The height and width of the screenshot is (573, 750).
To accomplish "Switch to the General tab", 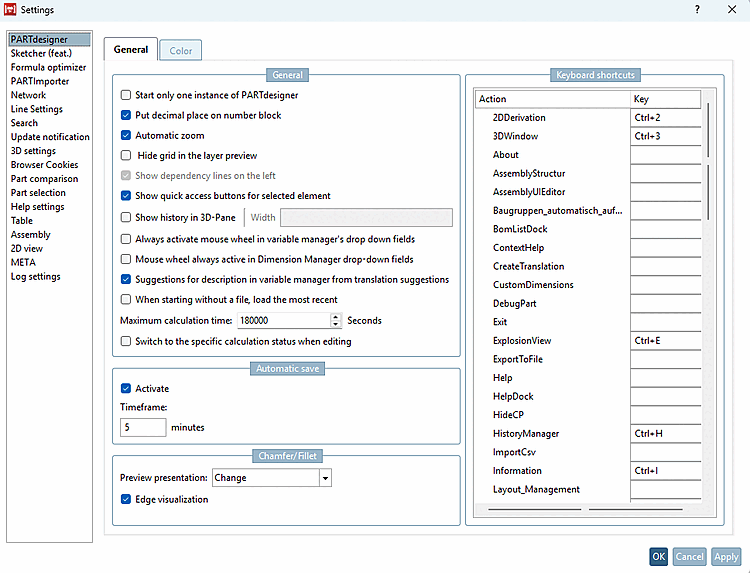I will [x=131, y=50].
